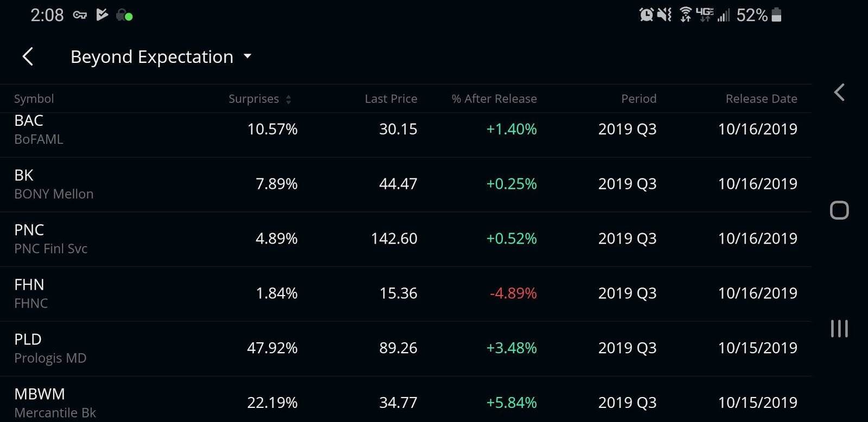Tap the battery icon in status bar

776,15
